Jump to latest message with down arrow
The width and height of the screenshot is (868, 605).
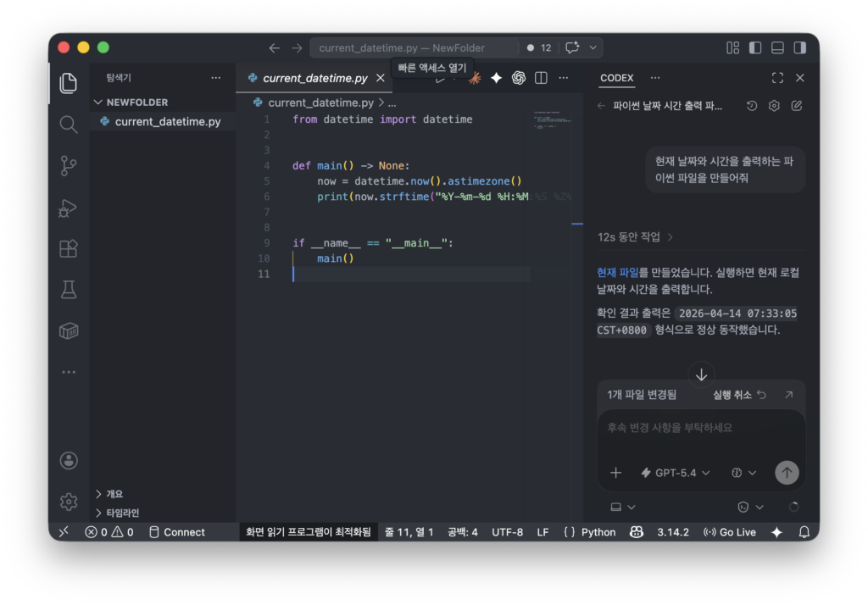click(701, 375)
